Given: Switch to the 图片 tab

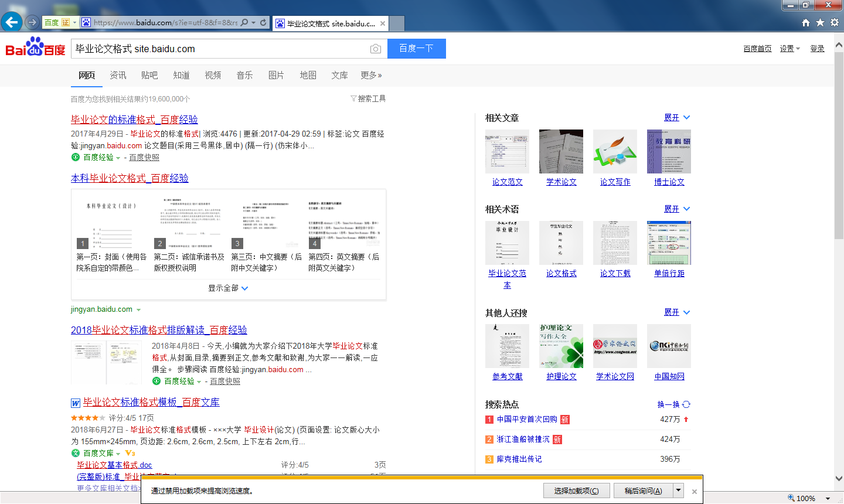Looking at the screenshot, I should (276, 75).
